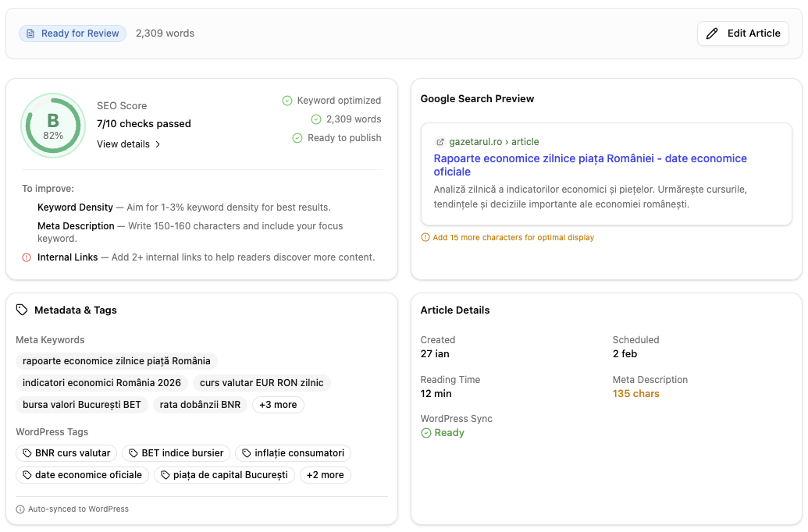This screenshot has height=532, width=808.
Task: Open View details chevron in SEO panel
Action: tap(156, 144)
